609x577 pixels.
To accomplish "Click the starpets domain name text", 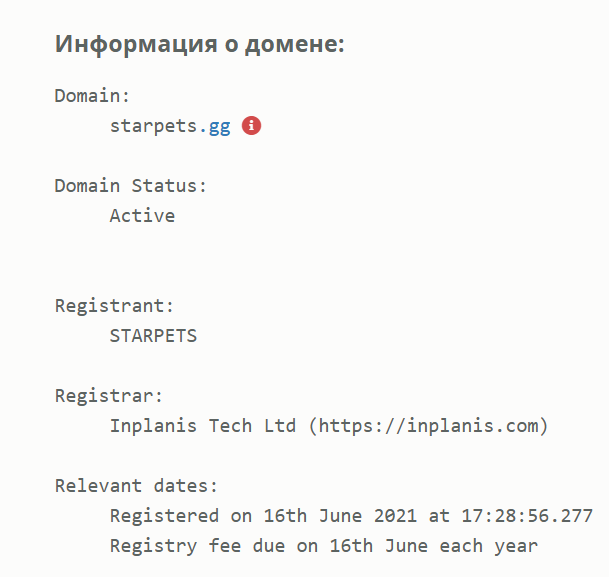I will 153,127.
